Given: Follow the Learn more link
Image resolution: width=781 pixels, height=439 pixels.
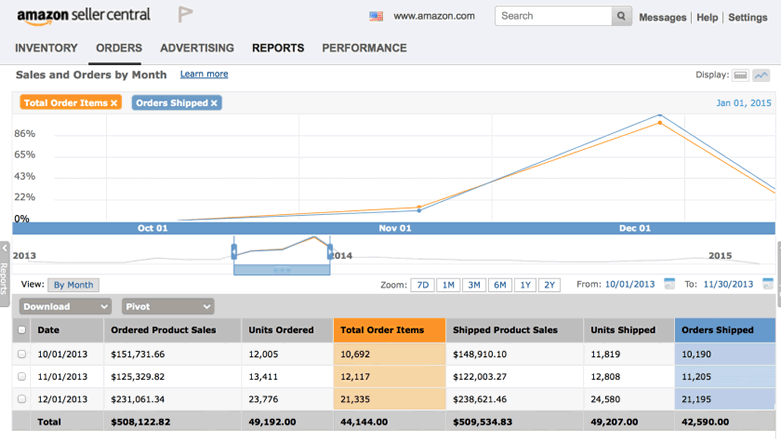Looking at the screenshot, I should click(x=204, y=74).
